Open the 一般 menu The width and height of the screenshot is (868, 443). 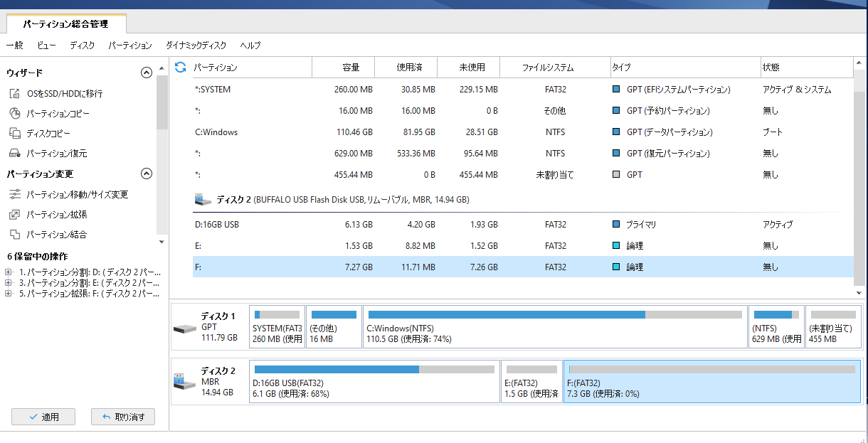click(x=14, y=45)
